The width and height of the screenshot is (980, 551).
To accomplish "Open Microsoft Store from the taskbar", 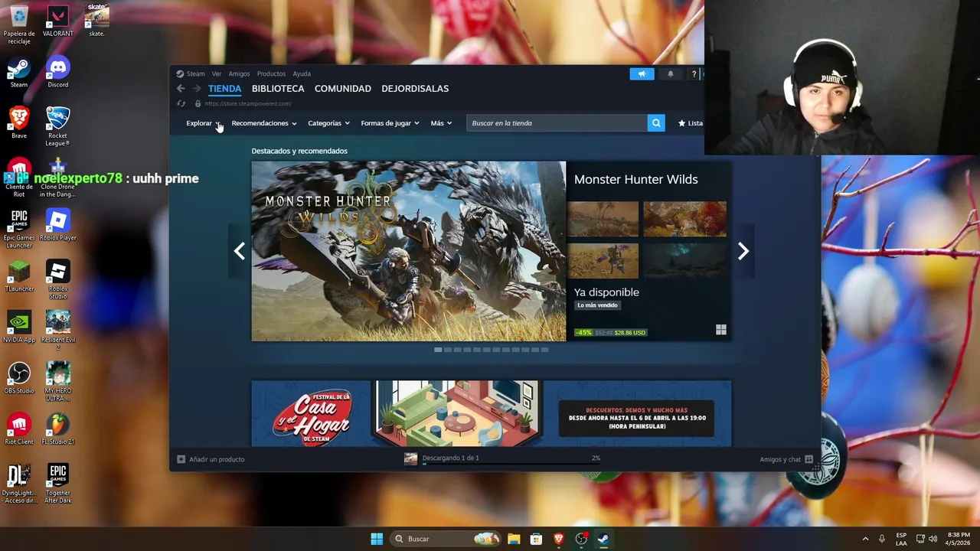I will point(536,539).
